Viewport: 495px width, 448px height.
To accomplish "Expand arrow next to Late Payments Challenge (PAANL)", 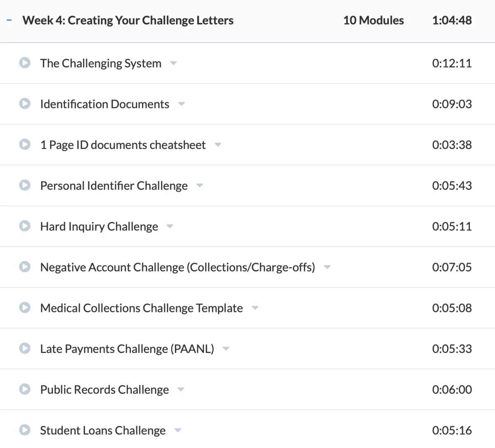I will (226, 349).
